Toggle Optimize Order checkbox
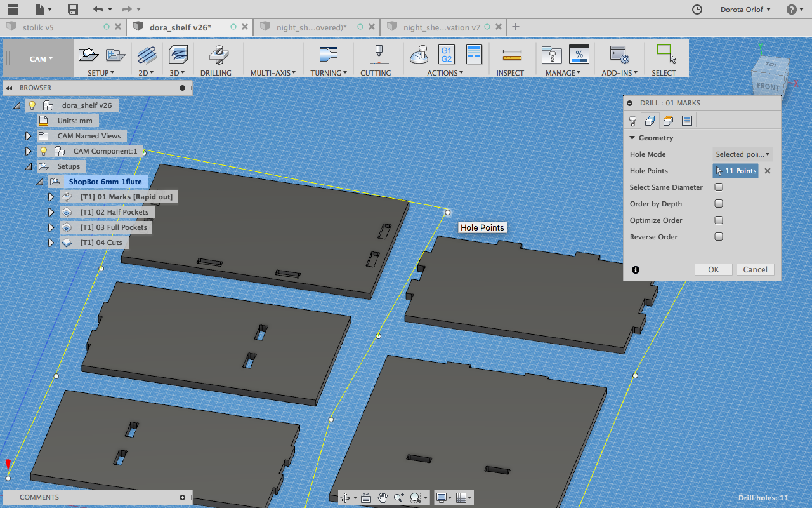The height and width of the screenshot is (508, 812). coord(719,220)
